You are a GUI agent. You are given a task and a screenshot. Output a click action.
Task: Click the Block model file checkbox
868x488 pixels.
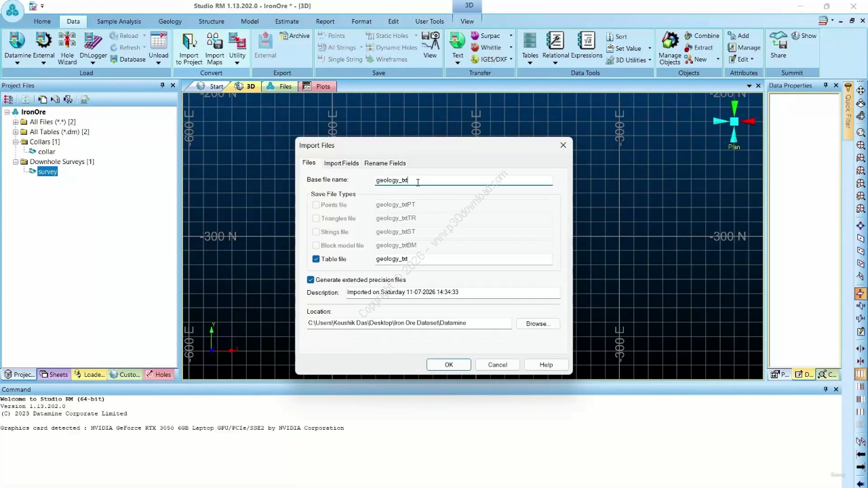point(316,245)
